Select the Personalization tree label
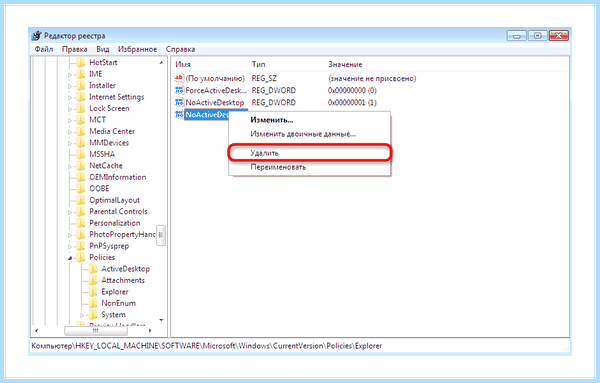Image resolution: width=600 pixels, height=383 pixels. [114, 223]
